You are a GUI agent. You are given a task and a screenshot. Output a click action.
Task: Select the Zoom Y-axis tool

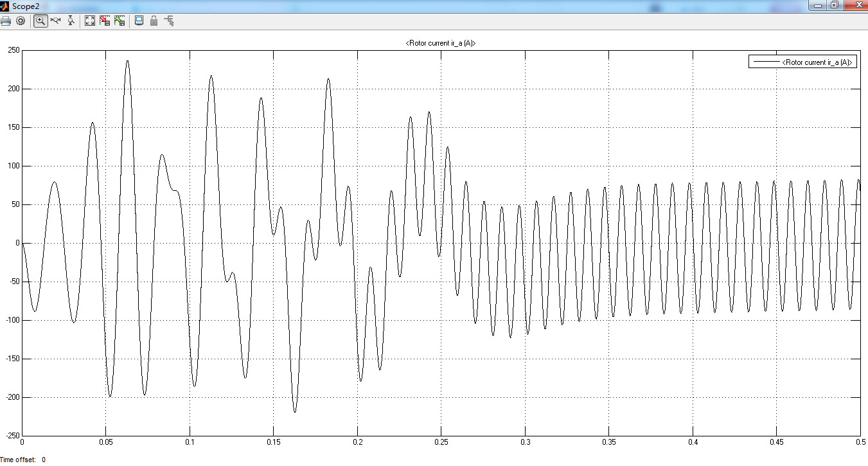[71, 21]
